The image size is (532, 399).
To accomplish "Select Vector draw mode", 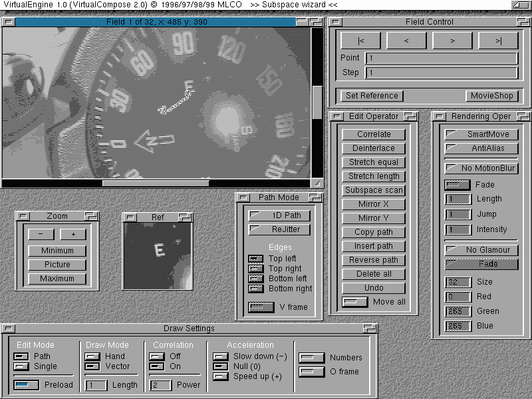I will coord(92,366).
